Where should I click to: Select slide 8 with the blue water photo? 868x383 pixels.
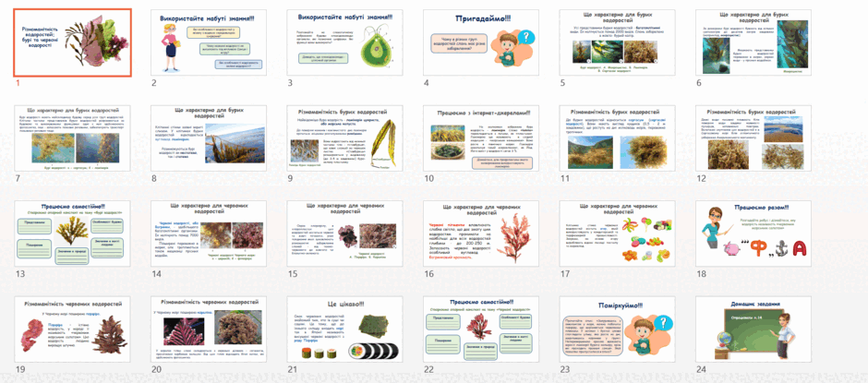point(208,138)
